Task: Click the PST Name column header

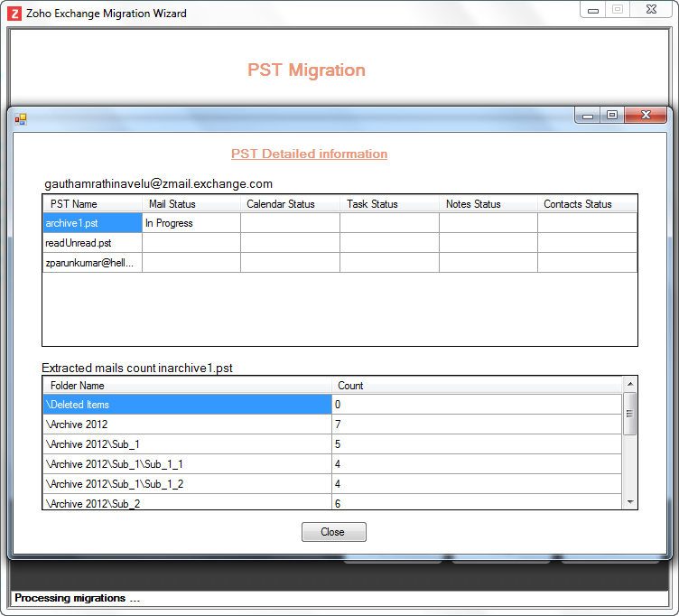Action: 93,204
